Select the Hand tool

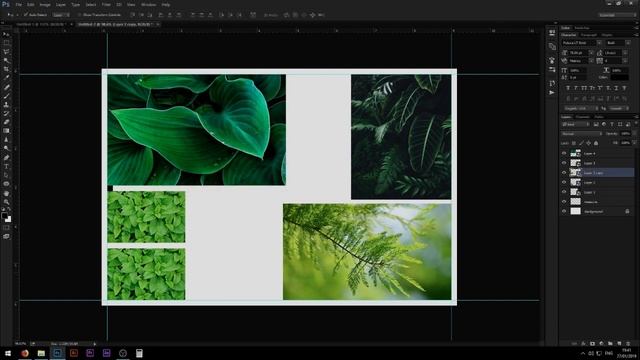(x=6, y=193)
